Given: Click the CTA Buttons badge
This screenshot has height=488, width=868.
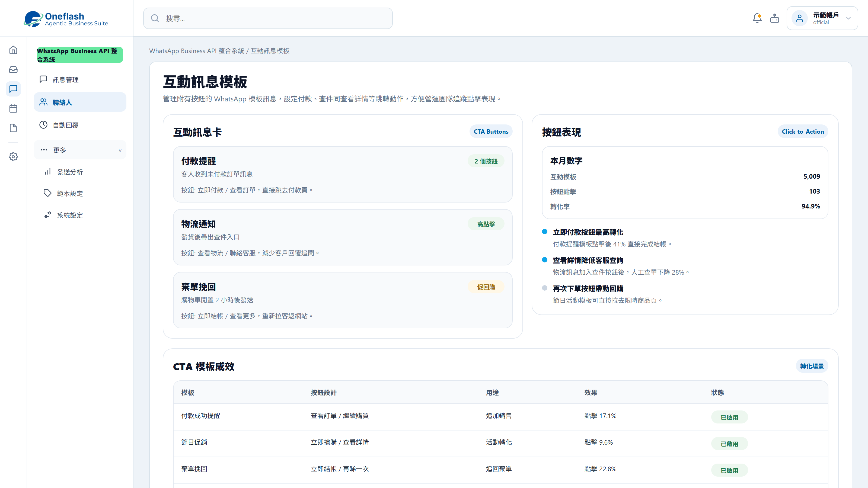Looking at the screenshot, I should coord(491,132).
